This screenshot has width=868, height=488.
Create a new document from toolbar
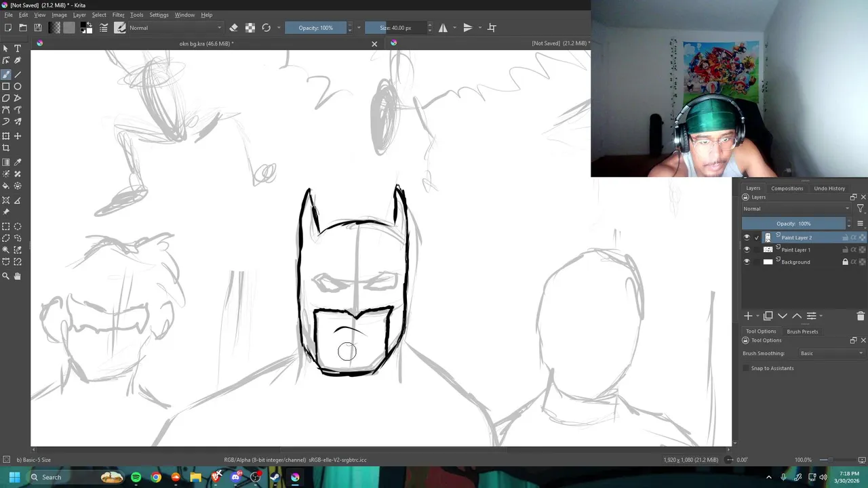pyautogui.click(x=7, y=28)
